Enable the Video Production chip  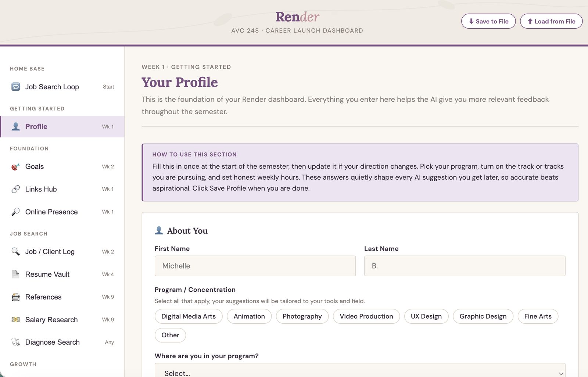366,316
